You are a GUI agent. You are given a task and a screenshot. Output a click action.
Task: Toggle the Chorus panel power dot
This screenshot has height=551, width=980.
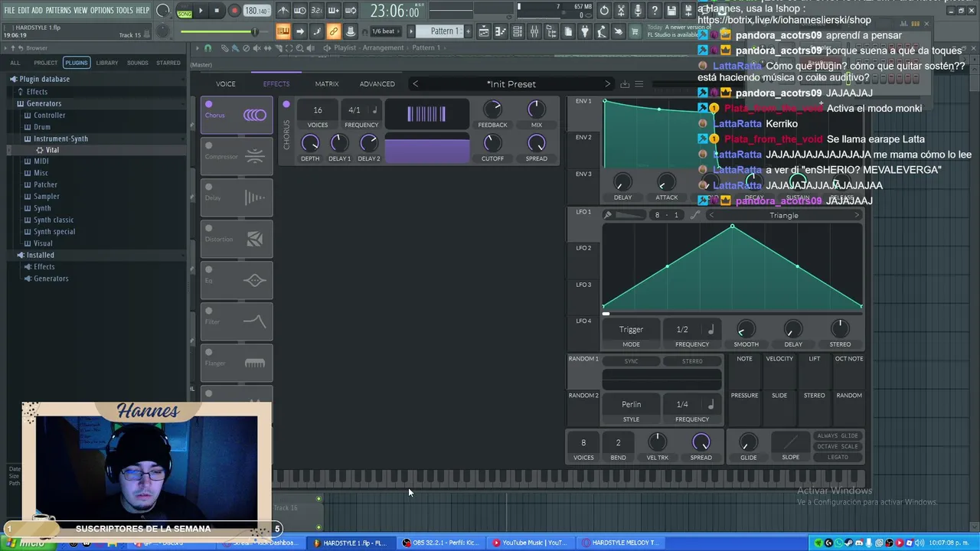[286, 104]
